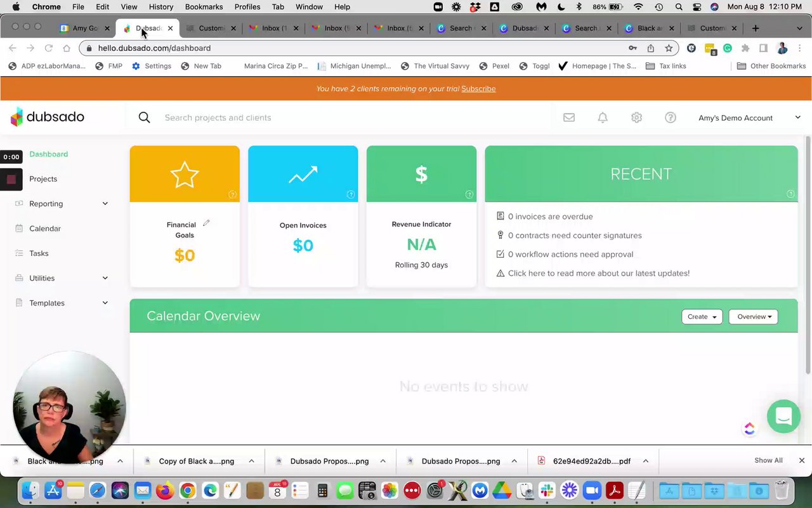
Task: Open Finder in the Dock
Action: [30, 490]
